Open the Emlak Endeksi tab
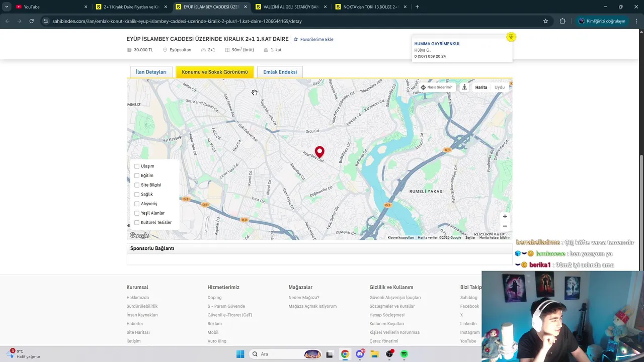Viewport: 644px width, 362px height. click(280, 72)
